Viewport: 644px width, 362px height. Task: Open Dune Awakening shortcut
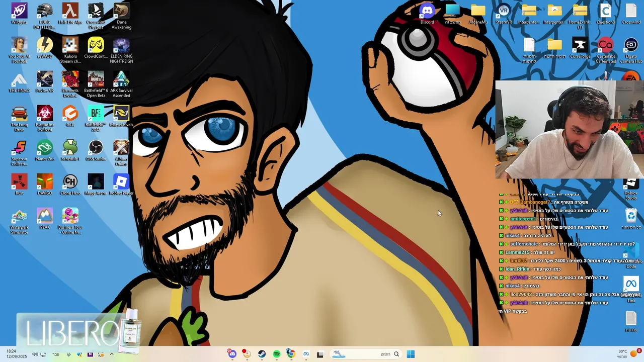[x=121, y=16]
